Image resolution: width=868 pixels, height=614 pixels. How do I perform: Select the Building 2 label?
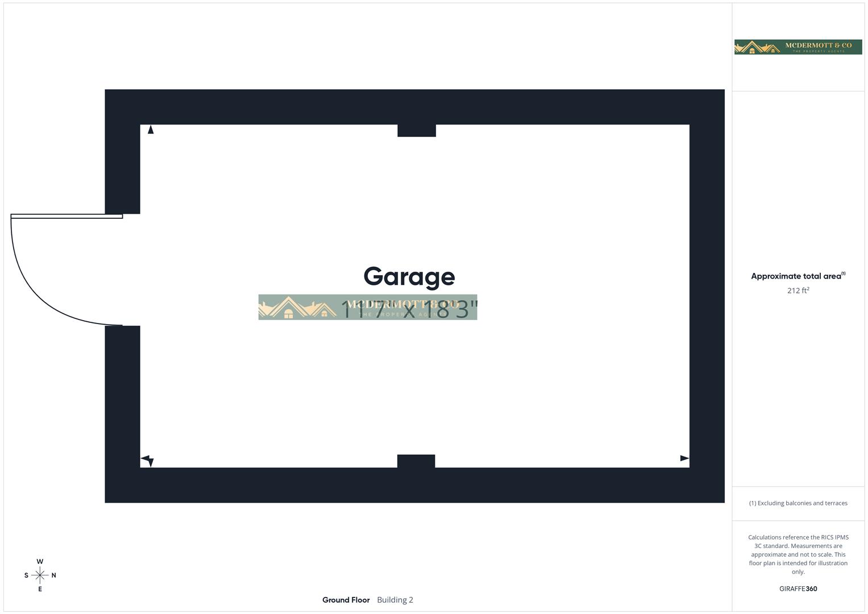tap(394, 600)
